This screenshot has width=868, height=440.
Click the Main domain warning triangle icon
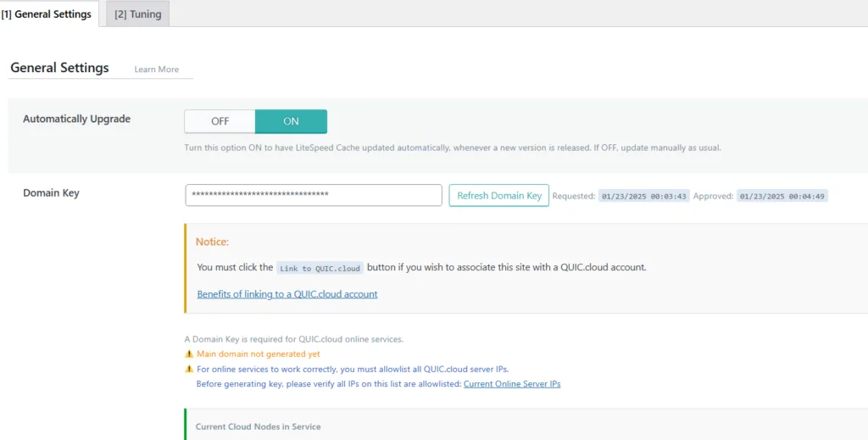pos(189,354)
